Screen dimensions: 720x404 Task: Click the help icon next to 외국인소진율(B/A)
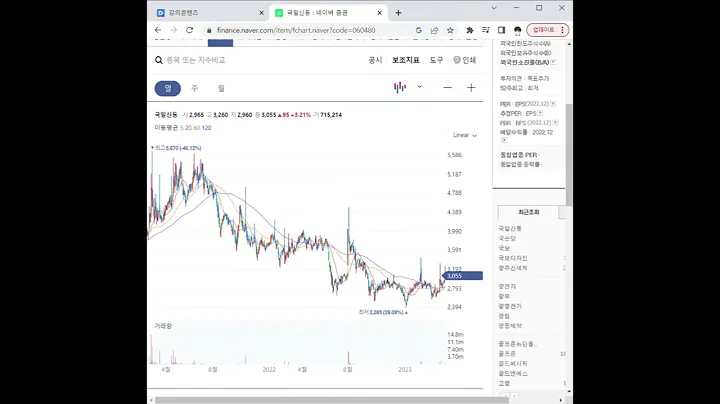(553, 62)
